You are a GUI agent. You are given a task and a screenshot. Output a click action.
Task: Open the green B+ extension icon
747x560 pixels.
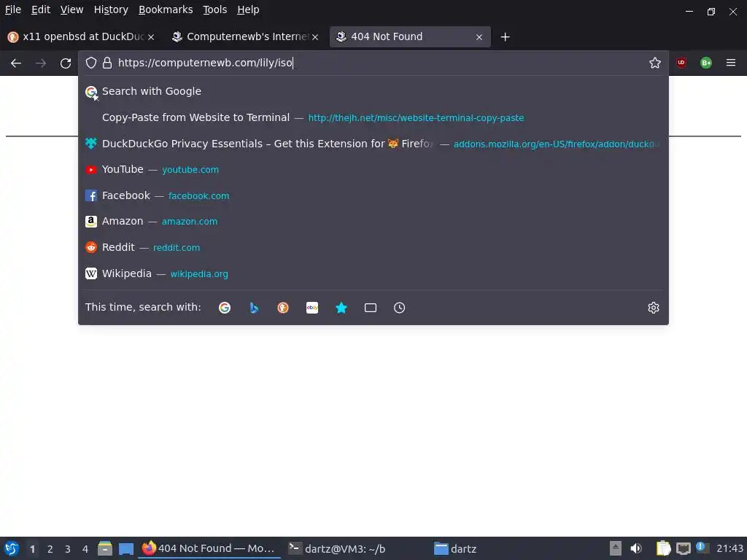[706, 63]
